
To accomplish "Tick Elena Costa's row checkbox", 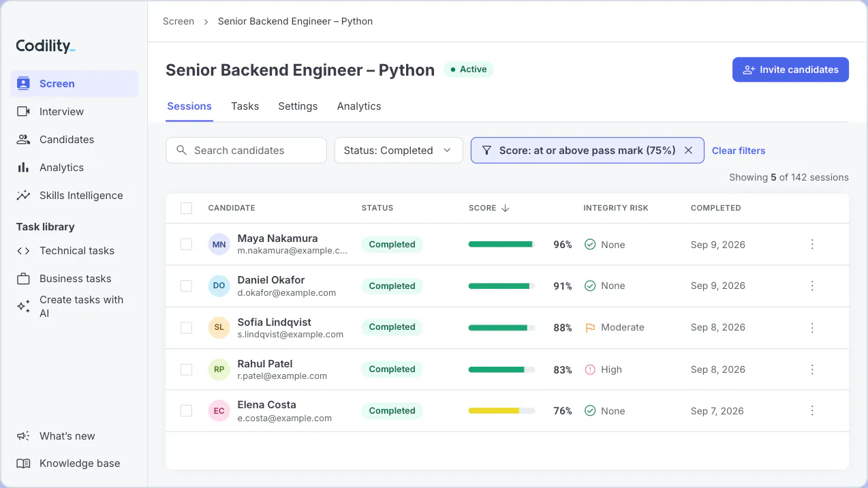I will click(x=186, y=411).
